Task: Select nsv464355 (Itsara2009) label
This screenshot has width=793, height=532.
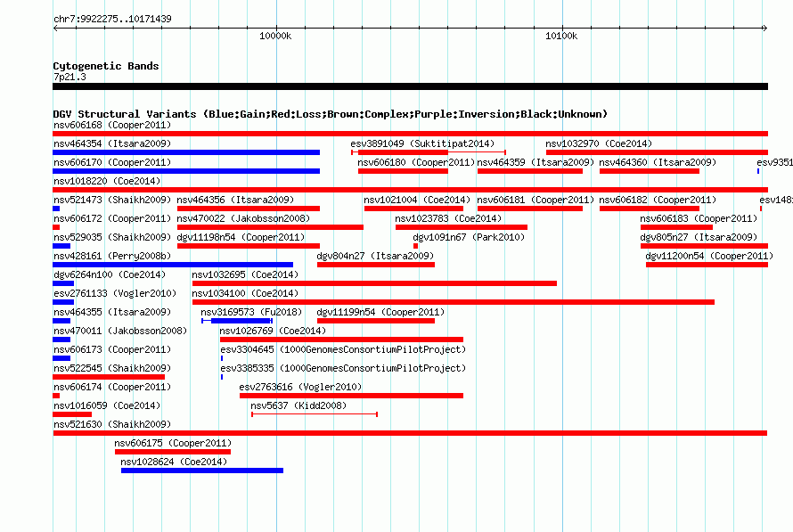Action: (112, 312)
